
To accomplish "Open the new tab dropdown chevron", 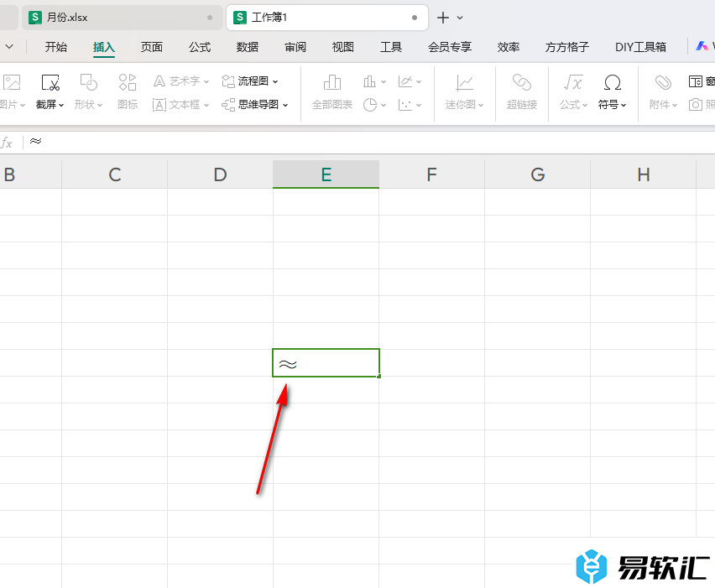I will click(460, 18).
